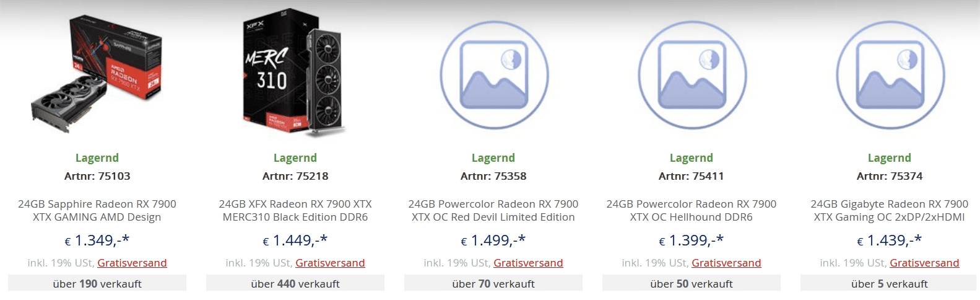Click the Gigabyte Gaming OC placeholder image icon
Image resolution: width=980 pixels, height=300 pixels.
(890, 74)
